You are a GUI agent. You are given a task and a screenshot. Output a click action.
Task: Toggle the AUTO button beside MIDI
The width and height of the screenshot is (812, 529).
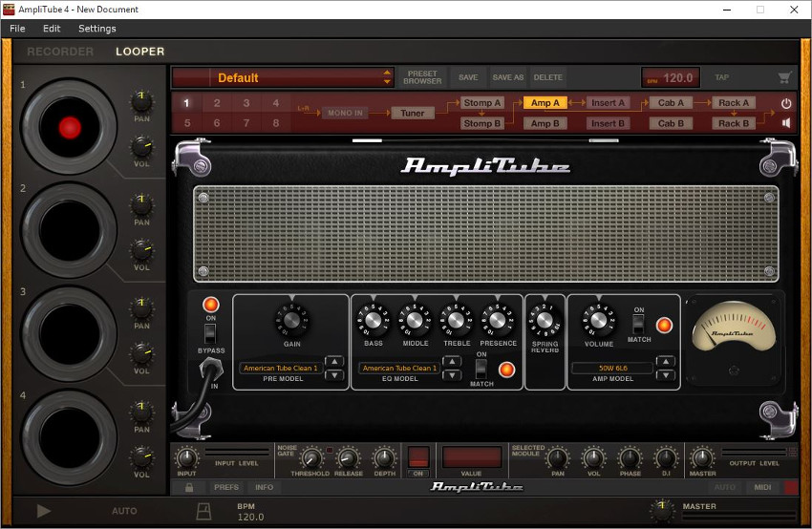(725, 487)
